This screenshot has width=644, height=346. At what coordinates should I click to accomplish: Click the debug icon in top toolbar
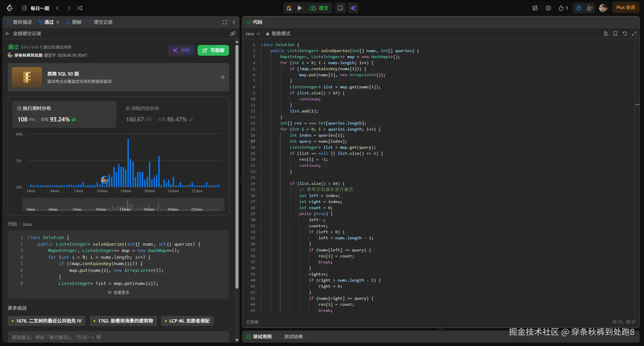(288, 8)
